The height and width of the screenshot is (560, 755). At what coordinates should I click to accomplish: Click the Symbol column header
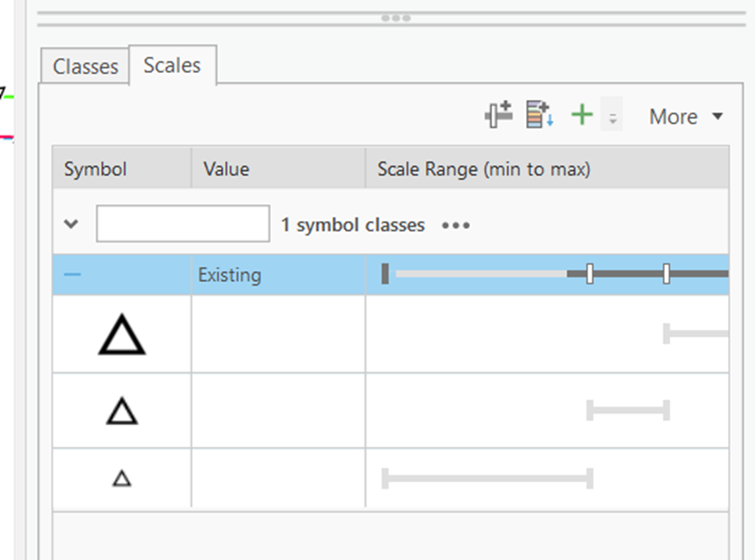(95, 169)
